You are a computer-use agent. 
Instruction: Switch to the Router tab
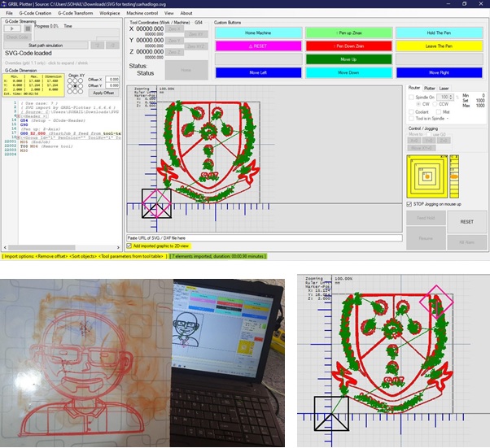[414, 88]
